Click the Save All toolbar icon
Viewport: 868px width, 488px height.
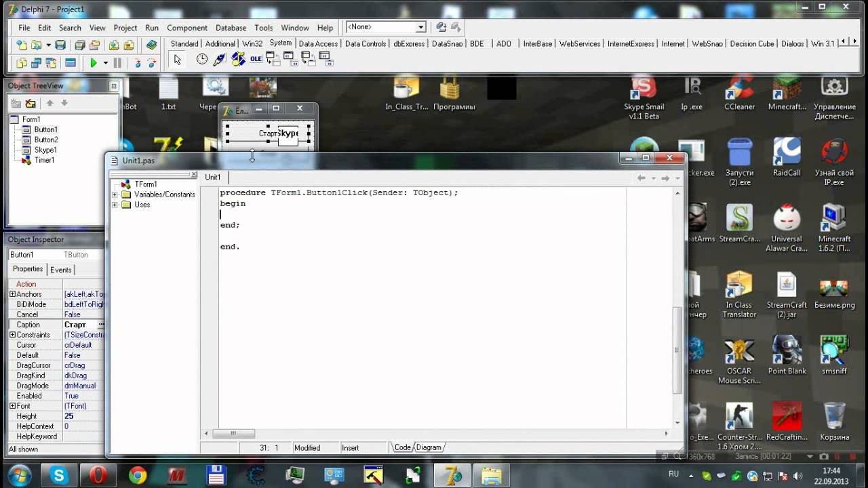click(80, 45)
